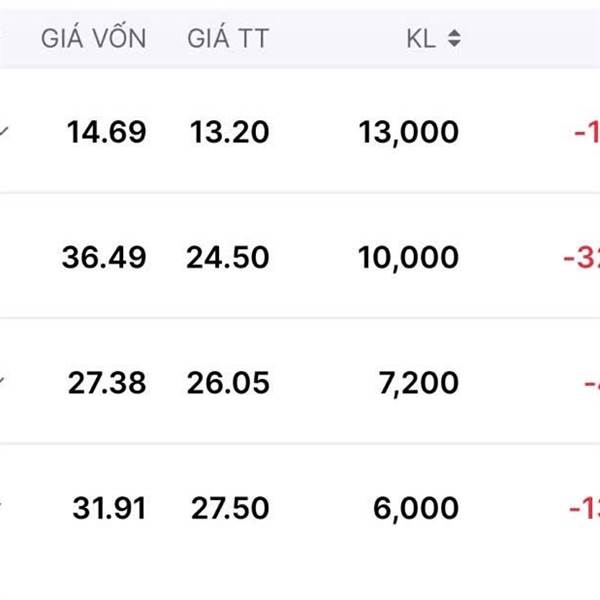Sort by the GIÁ VỐN column header
This screenshot has height=600, width=600.
tap(93, 40)
